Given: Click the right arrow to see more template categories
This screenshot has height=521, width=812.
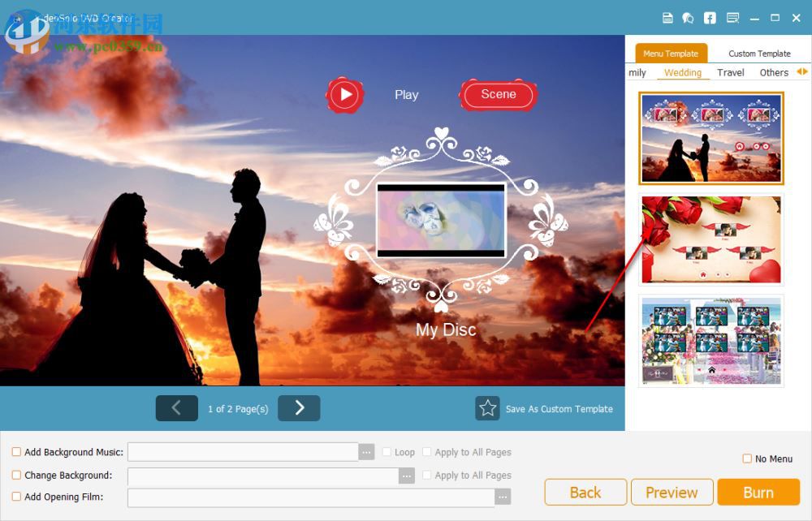Looking at the screenshot, I should click(x=803, y=72).
